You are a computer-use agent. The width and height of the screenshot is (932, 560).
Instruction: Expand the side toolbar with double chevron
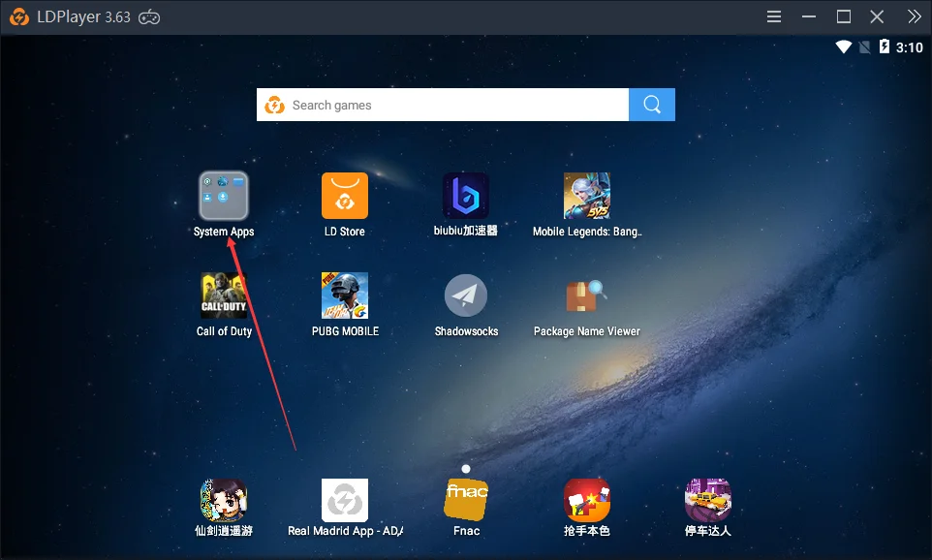click(915, 16)
